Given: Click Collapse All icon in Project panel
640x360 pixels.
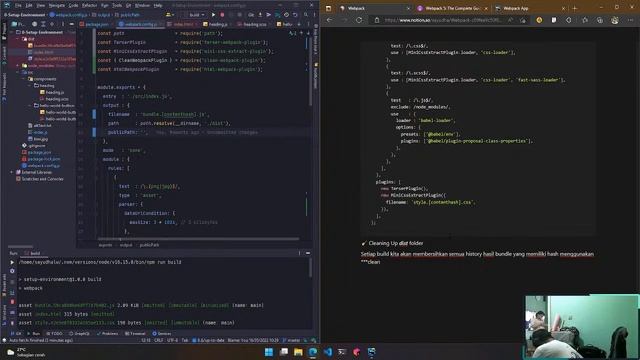Looking at the screenshot, I should tap(52, 24).
